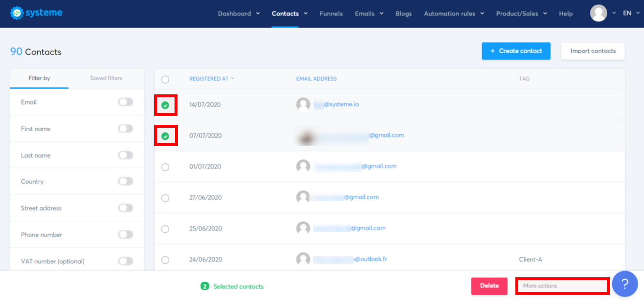Click the Import contacts button
644x301 pixels.
593,51
